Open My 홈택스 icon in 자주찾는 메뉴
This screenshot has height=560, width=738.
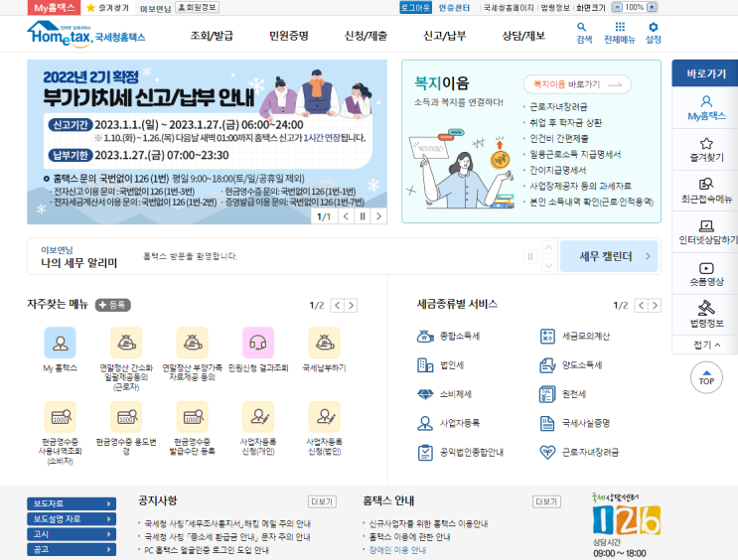pos(60,343)
